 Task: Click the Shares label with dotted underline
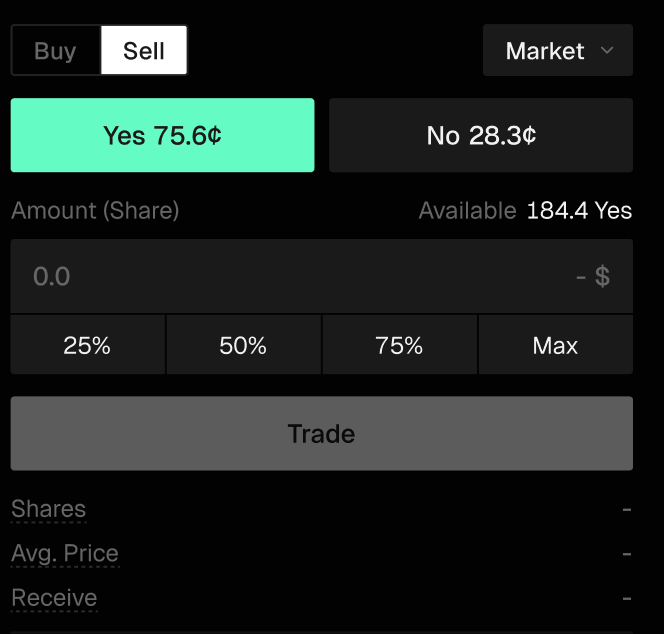point(48,509)
